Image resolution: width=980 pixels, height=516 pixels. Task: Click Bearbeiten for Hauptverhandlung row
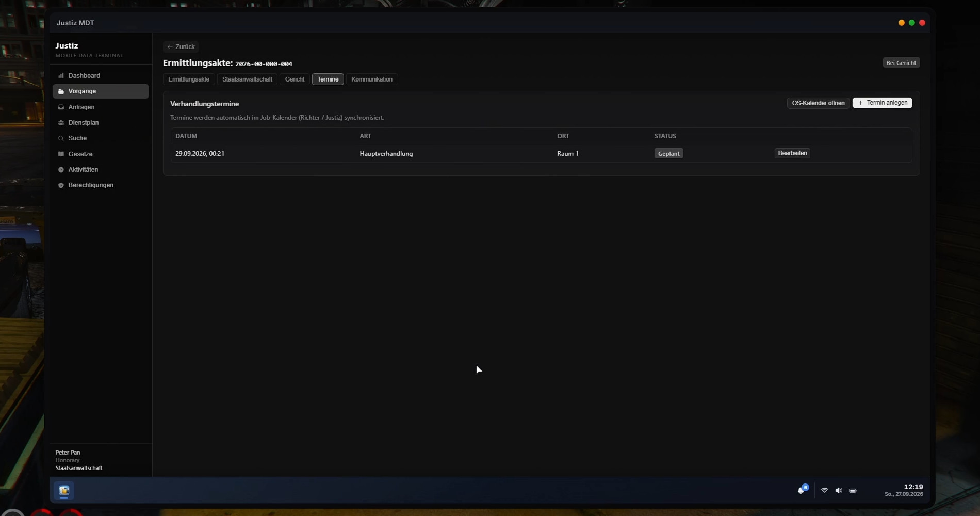792,153
